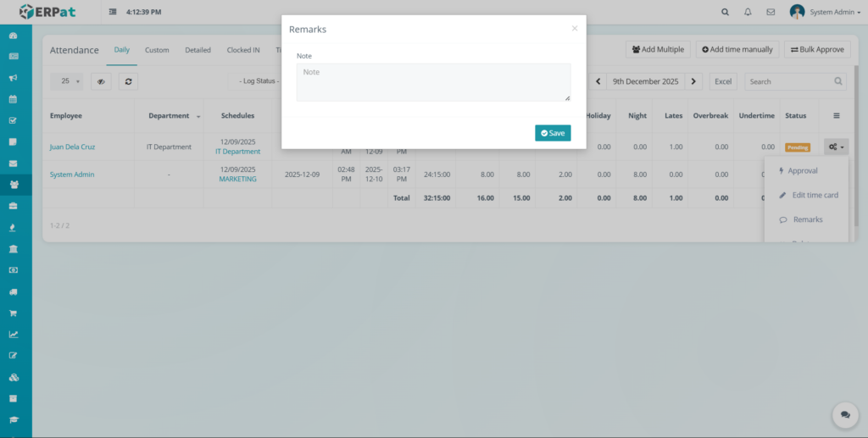Open the calendar icon in sidebar
868x438 pixels.
tap(14, 100)
